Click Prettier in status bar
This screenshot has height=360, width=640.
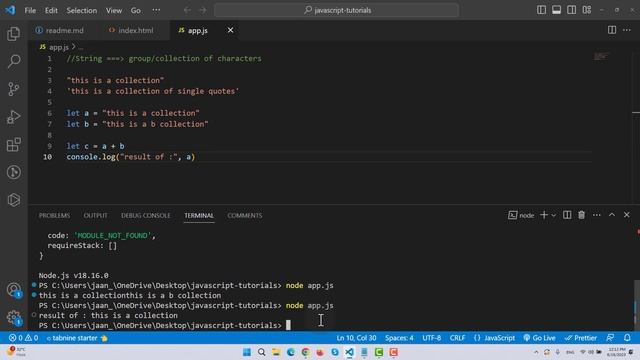580,338
